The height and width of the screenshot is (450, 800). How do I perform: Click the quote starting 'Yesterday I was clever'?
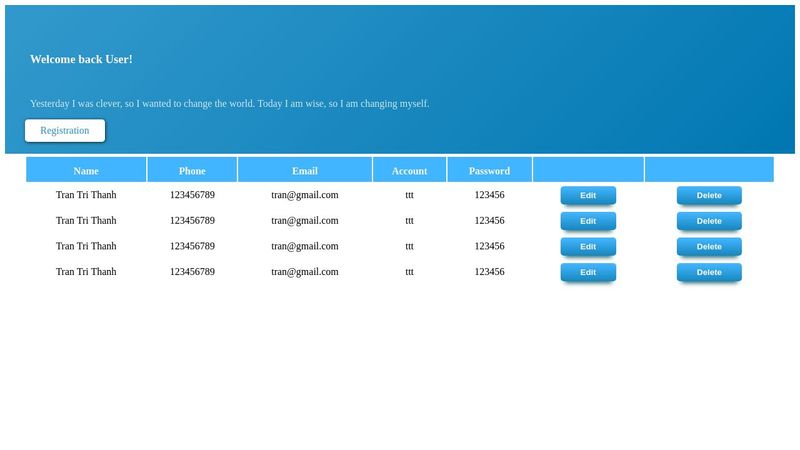pyautogui.click(x=230, y=104)
